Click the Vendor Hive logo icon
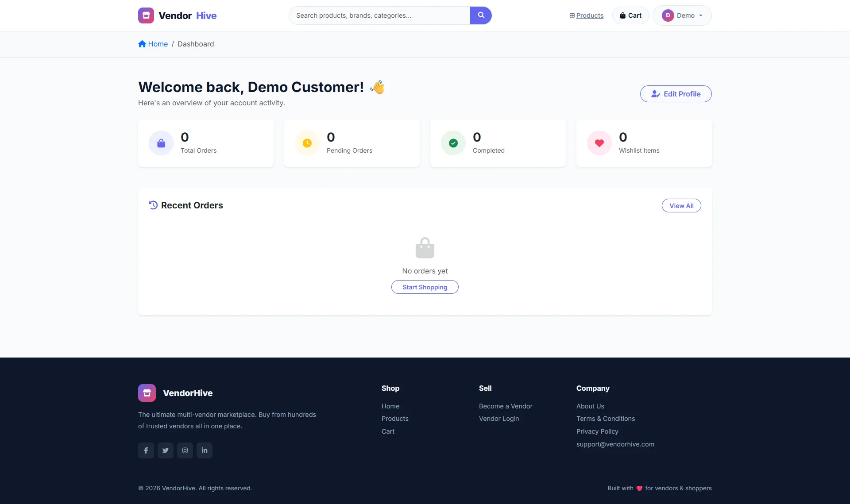The width and height of the screenshot is (850, 504). tap(146, 15)
